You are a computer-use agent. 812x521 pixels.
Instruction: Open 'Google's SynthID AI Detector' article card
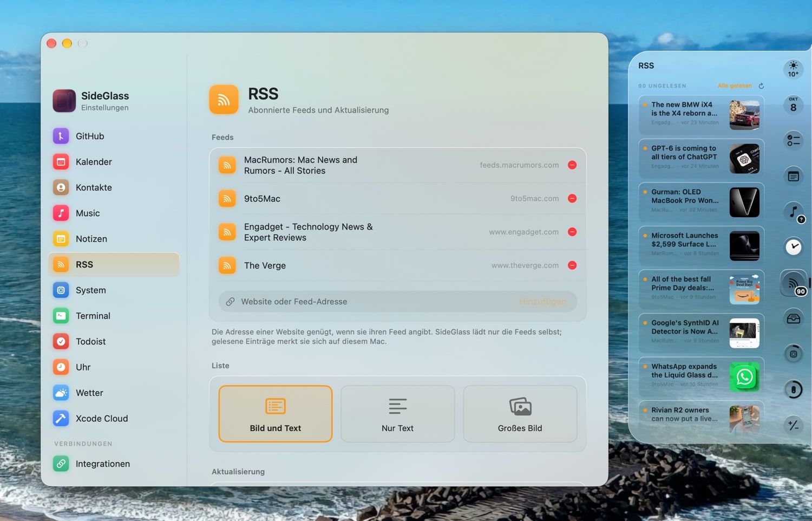(702, 333)
